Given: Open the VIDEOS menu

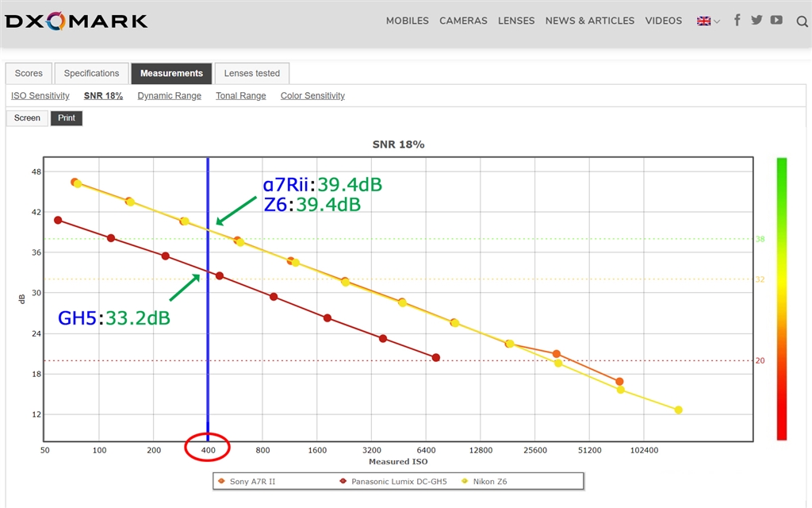Looking at the screenshot, I should (664, 21).
